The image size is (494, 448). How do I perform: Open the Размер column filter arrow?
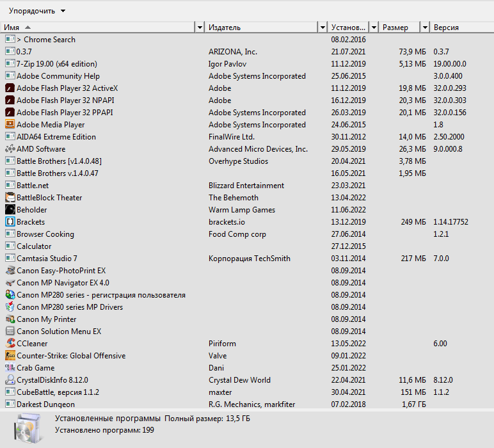425,28
